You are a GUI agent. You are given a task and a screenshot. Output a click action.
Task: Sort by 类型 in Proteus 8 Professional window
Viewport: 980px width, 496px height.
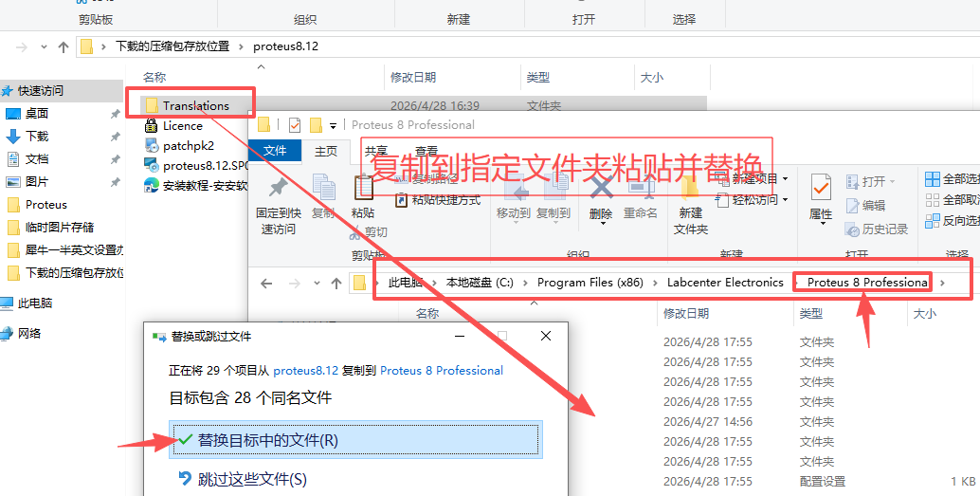pyautogui.click(x=811, y=313)
